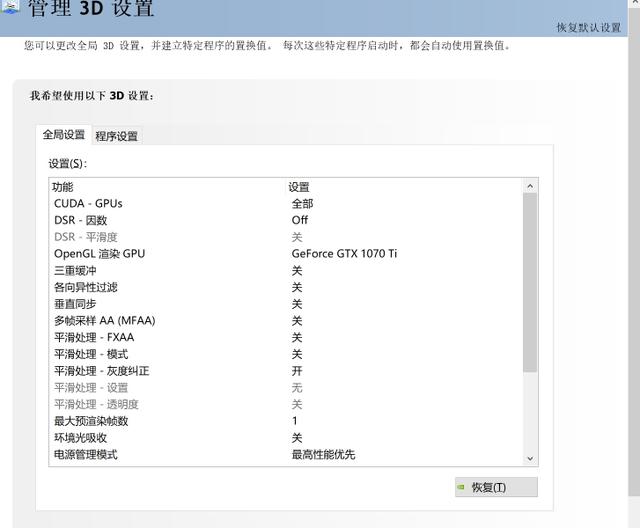Select the 平滑处理 - 模式 row

pyautogui.click(x=286, y=354)
